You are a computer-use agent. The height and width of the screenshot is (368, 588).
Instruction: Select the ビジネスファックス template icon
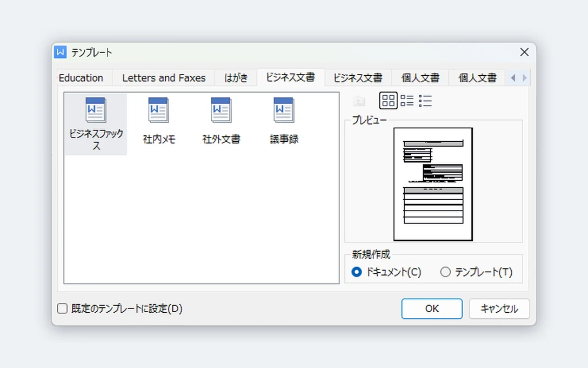tap(96, 124)
